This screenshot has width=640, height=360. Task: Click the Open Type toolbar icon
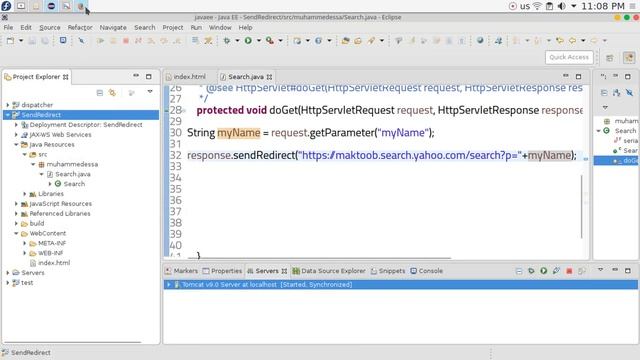pyautogui.click(x=345, y=40)
